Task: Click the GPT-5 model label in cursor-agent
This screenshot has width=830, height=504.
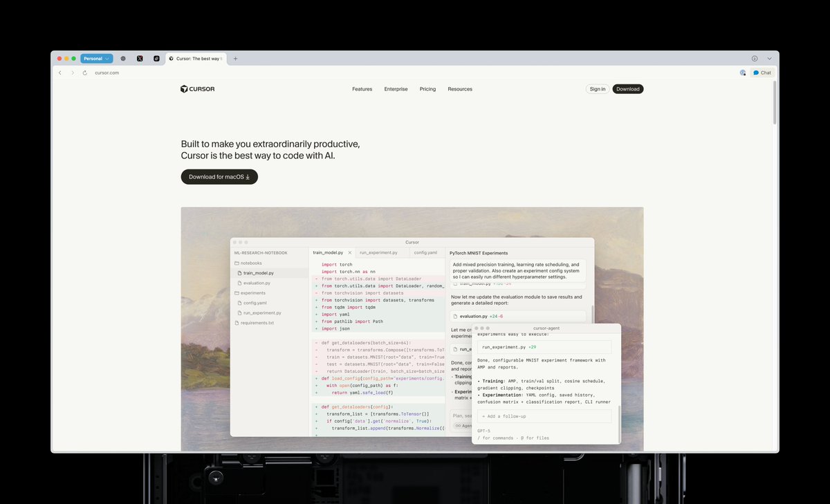Action: tap(483, 431)
